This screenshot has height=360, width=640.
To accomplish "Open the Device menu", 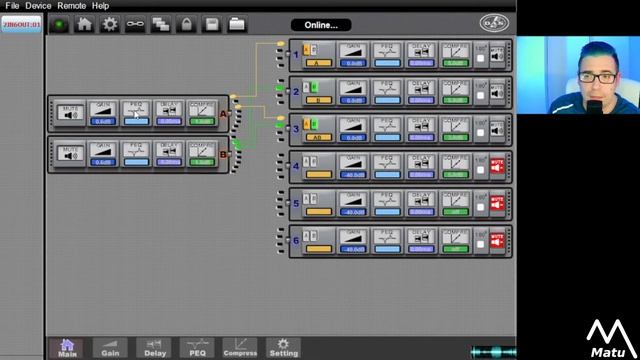I will pos(38,6).
